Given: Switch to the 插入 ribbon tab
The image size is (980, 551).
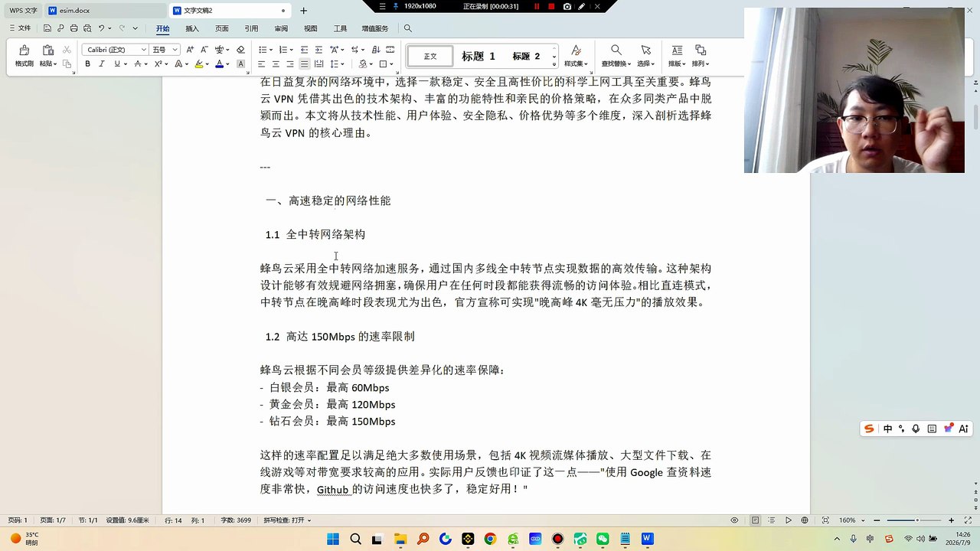Looking at the screenshot, I should (192, 28).
